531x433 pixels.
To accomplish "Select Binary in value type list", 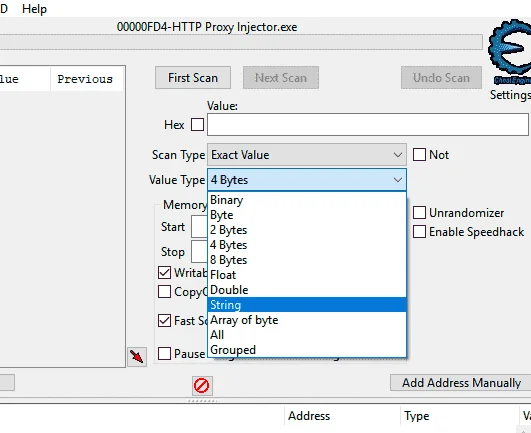I will 307,200.
